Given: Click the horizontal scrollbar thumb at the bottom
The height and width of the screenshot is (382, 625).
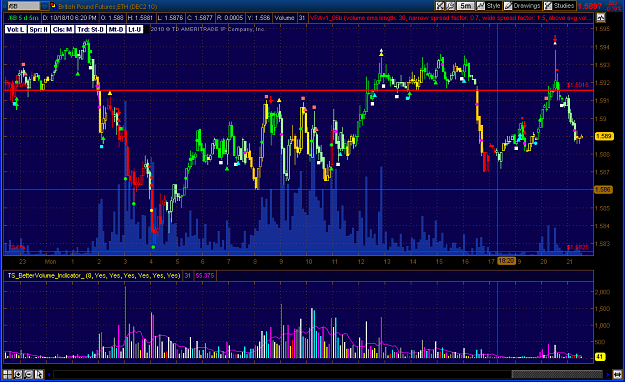Looking at the screenshot, I should (x=557, y=374).
